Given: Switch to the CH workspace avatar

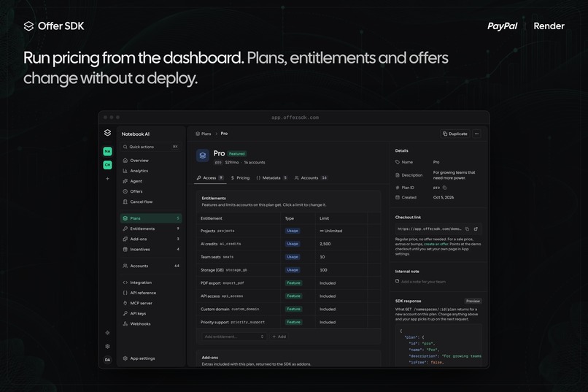Looking at the screenshot, I should [108, 165].
